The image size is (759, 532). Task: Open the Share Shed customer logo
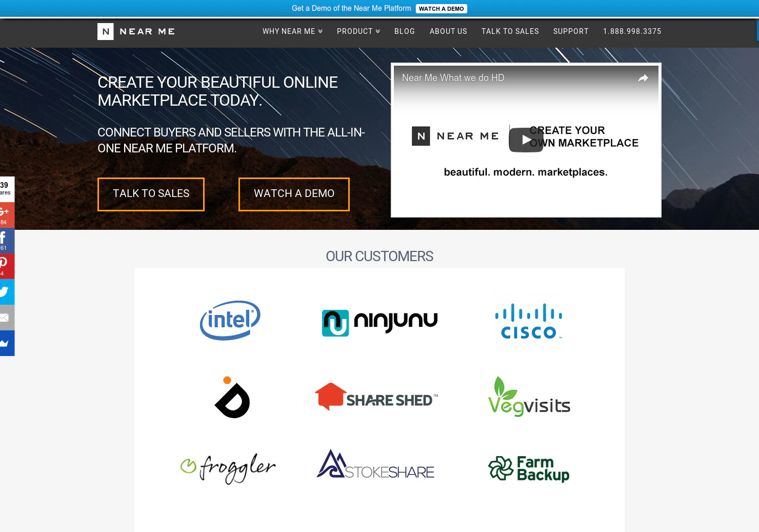pyautogui.click(x=376, y=397)
